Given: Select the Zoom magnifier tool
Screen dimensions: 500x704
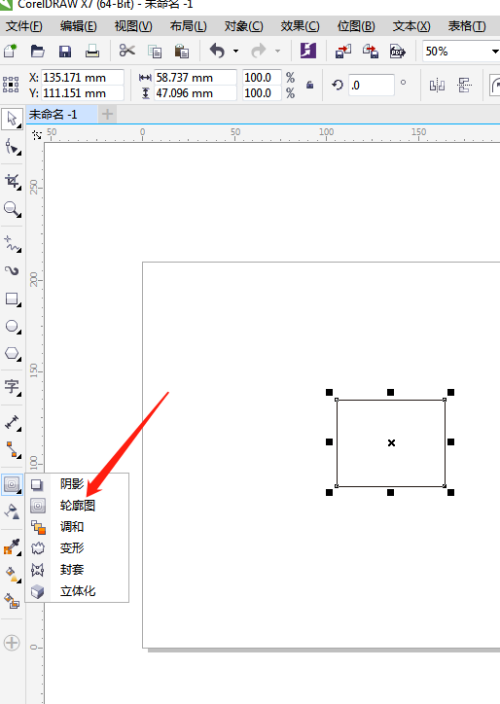Looking at the screenshot, I should coord(12,209).
